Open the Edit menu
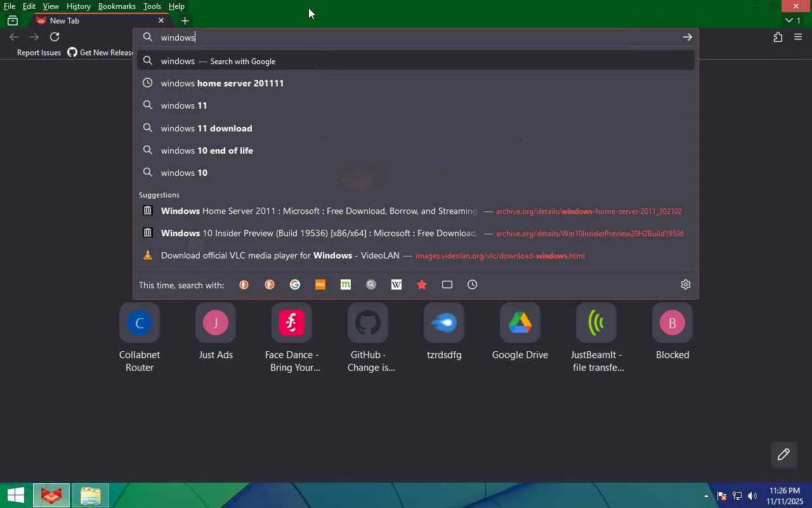Screen dimensions: 812x508 (x=29, y=6)
